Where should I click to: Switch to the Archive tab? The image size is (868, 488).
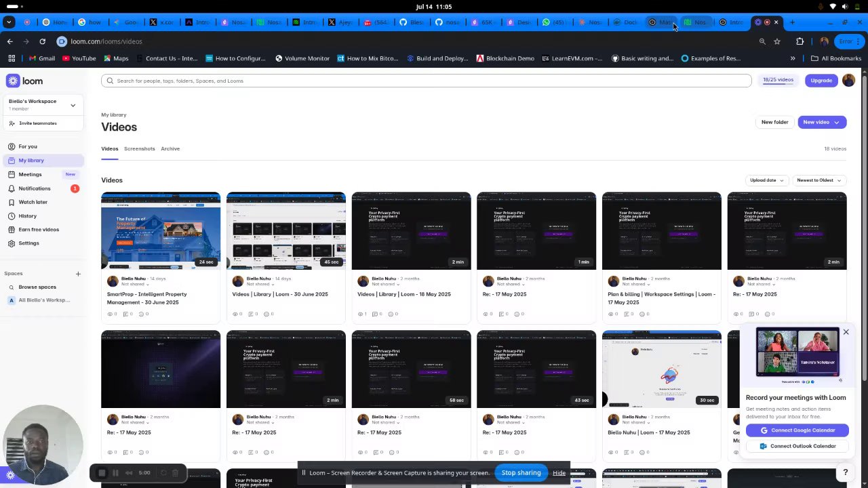[170, 148]
